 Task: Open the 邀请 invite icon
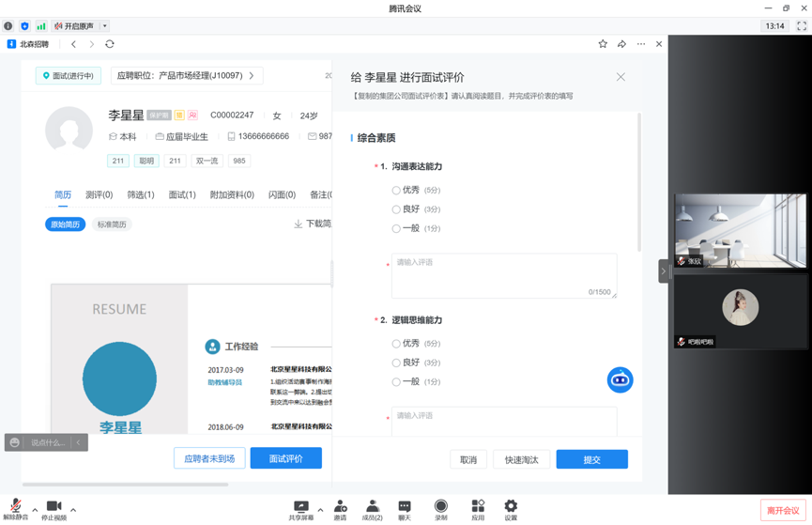click(340, 506)
